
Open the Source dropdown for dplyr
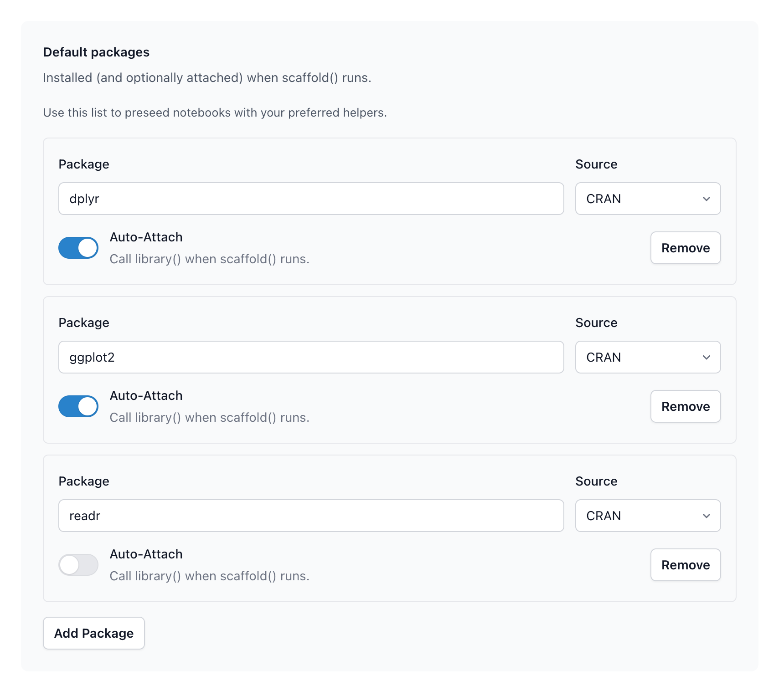(x=648, y=199)
